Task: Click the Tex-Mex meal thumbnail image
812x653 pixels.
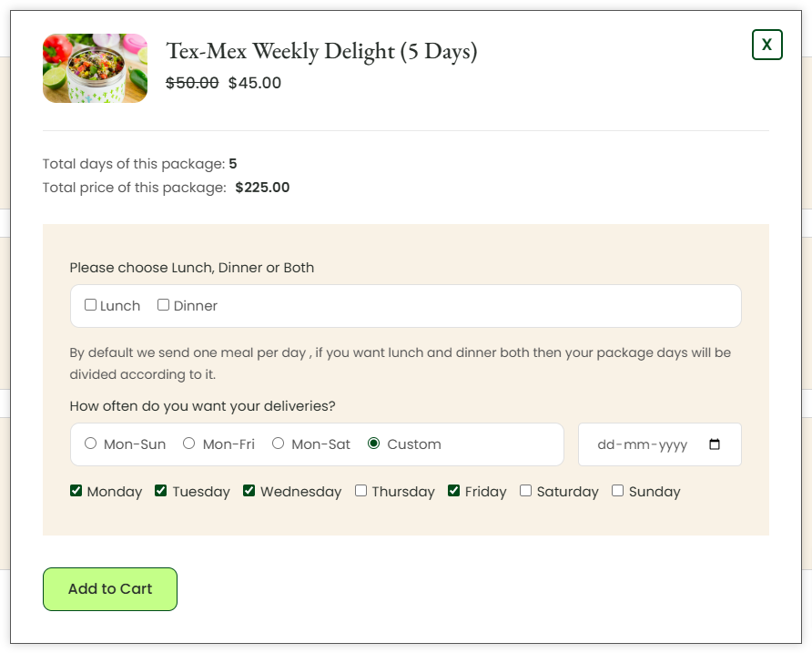Action: click(96, 68)
